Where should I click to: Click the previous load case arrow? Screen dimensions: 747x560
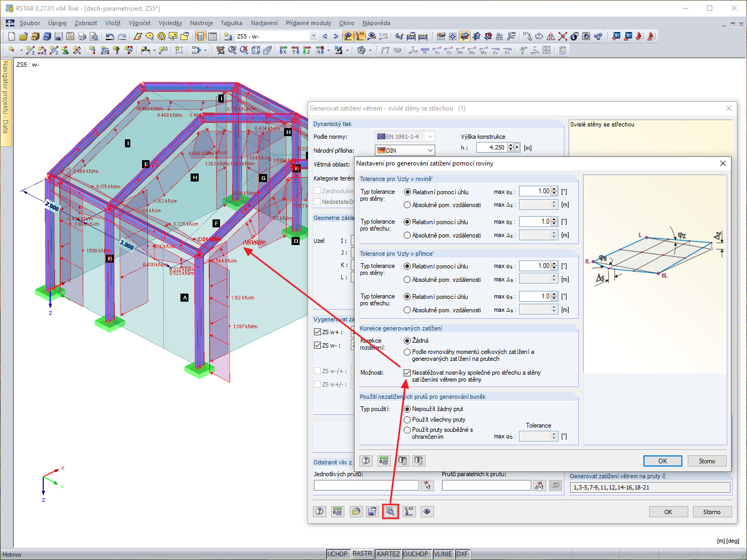pos(325,36)
